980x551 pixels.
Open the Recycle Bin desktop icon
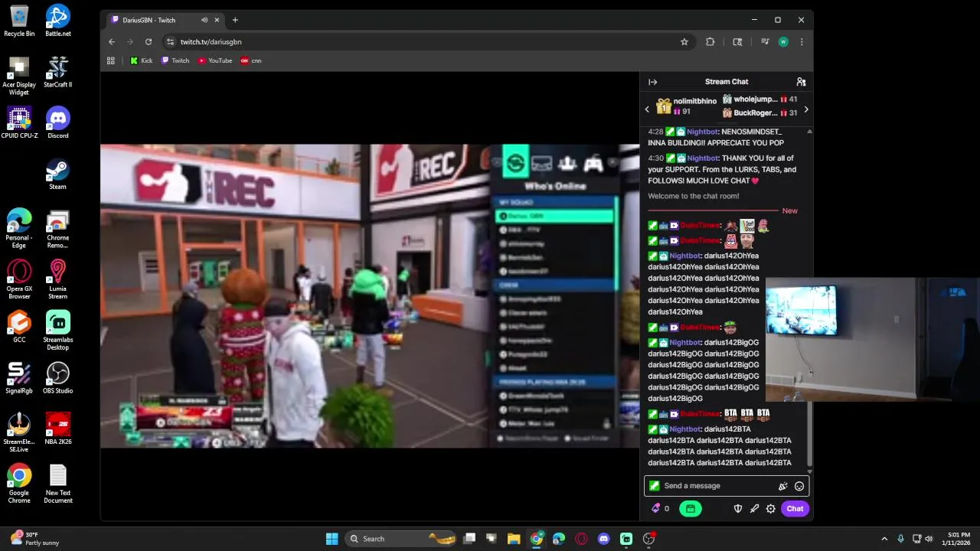[19, 21]
